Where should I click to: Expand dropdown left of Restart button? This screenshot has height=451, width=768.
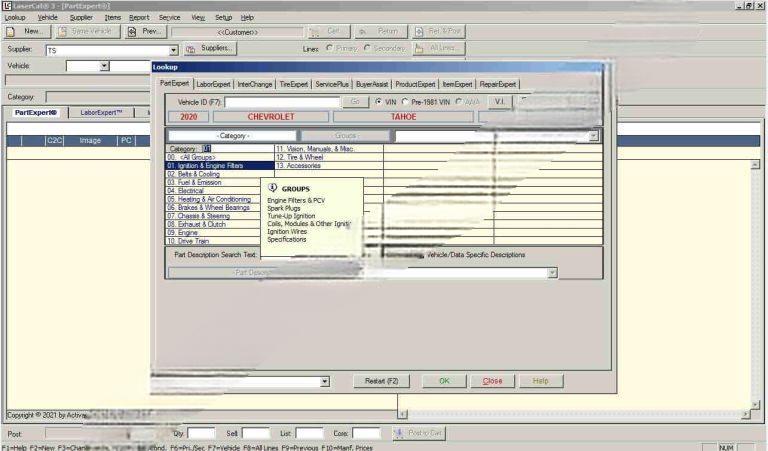(324, 381)
